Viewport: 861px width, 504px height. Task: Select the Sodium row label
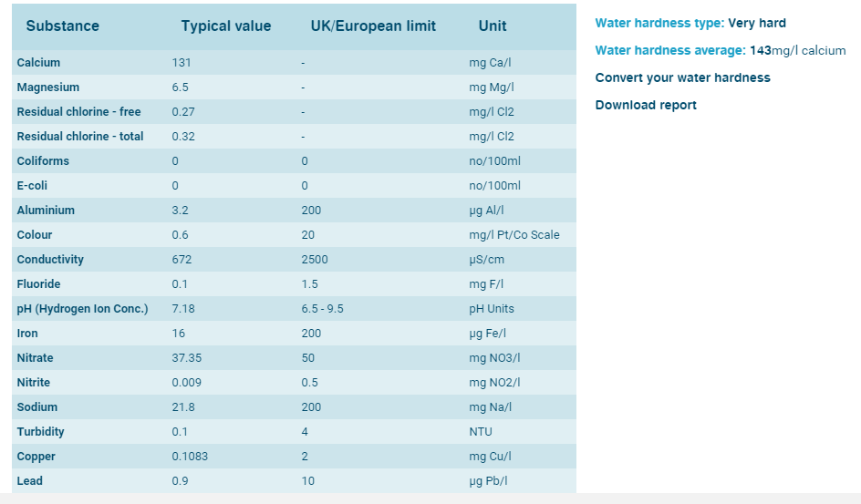coord(36,407)
